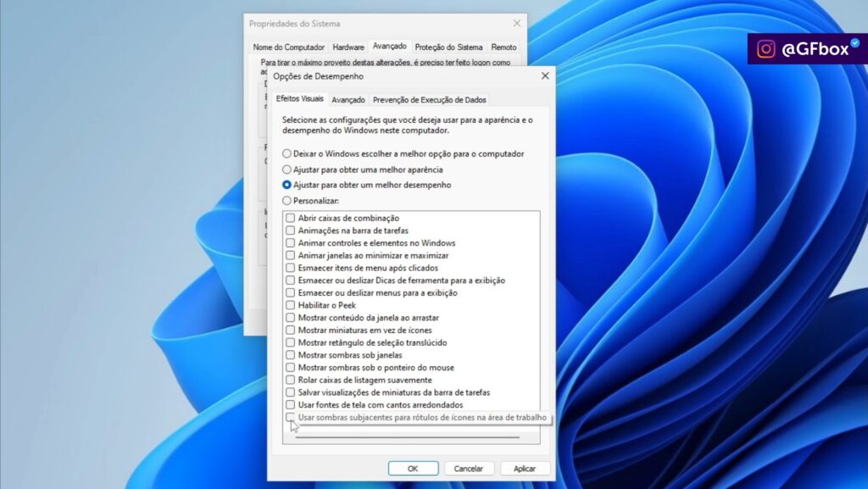Click the OK button

click(x=413, y=469)
